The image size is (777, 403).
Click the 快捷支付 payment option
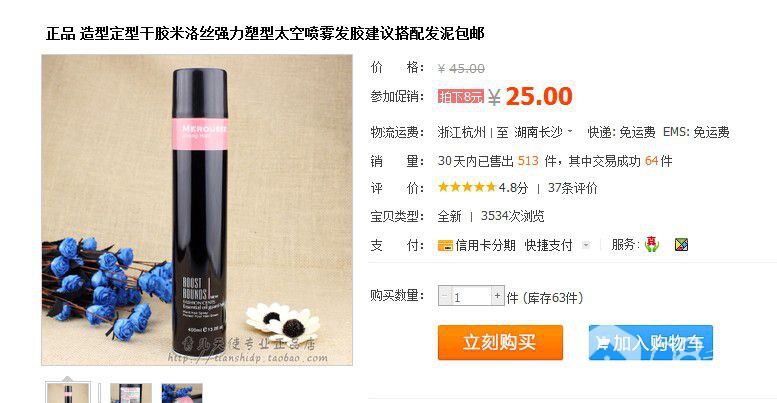pyautogui.click(x=549, y=245)
